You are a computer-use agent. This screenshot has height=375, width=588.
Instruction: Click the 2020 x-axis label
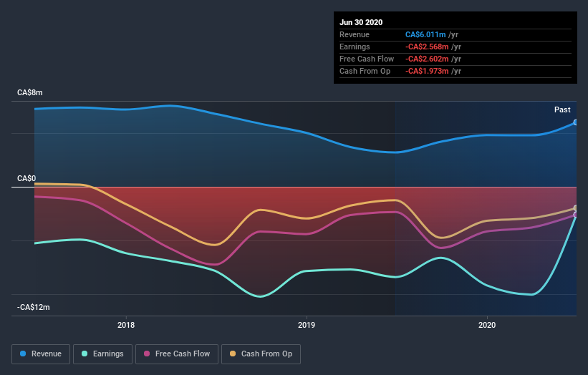[x=487, y=325]
